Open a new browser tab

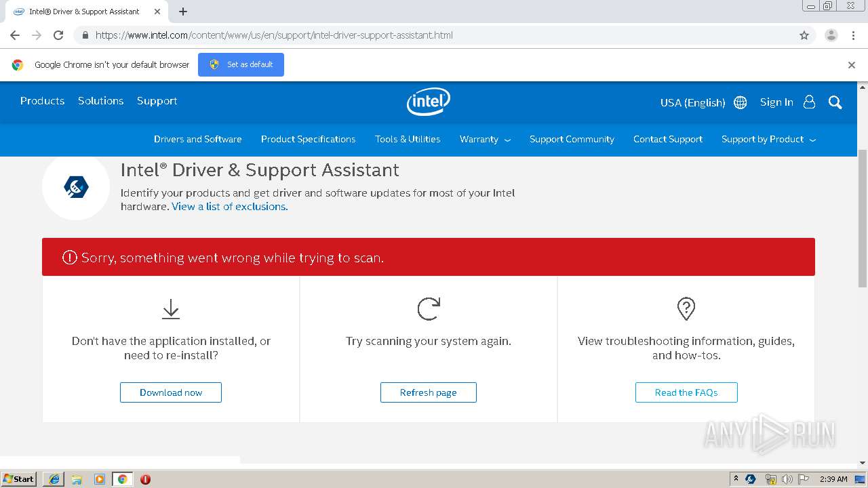point(183,12)
